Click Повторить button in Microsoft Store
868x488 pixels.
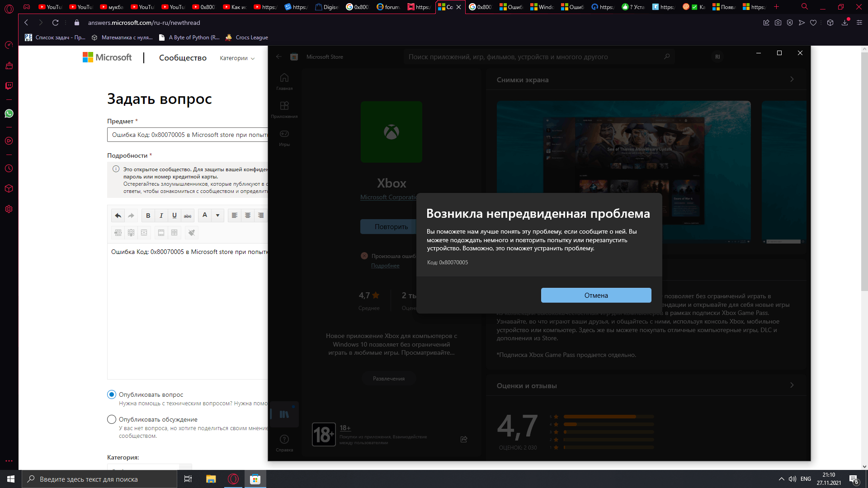[391, 226]
